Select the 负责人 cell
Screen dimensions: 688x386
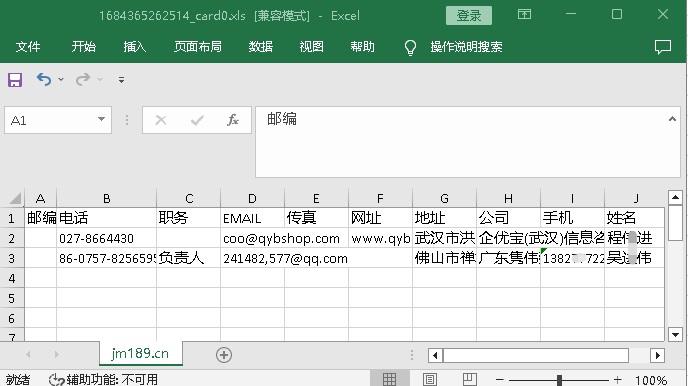pyautogui.click(x=189, y=258)
